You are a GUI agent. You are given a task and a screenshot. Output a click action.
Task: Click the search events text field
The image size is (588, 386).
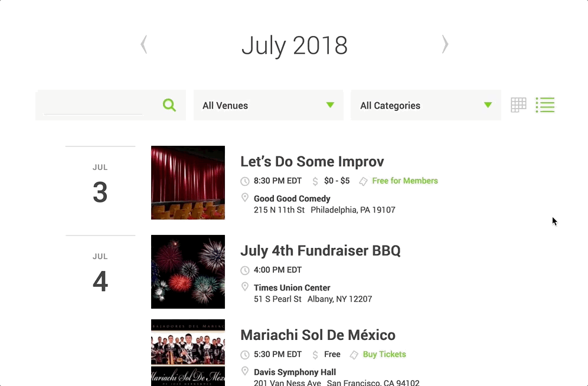(x=93, y=106)
